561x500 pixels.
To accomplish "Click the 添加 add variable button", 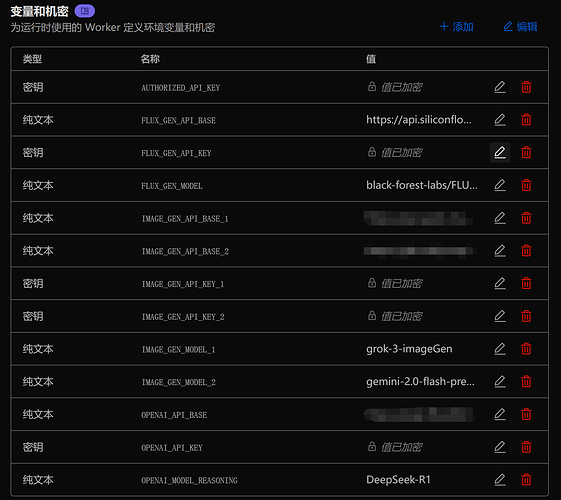I will [457, 26].
